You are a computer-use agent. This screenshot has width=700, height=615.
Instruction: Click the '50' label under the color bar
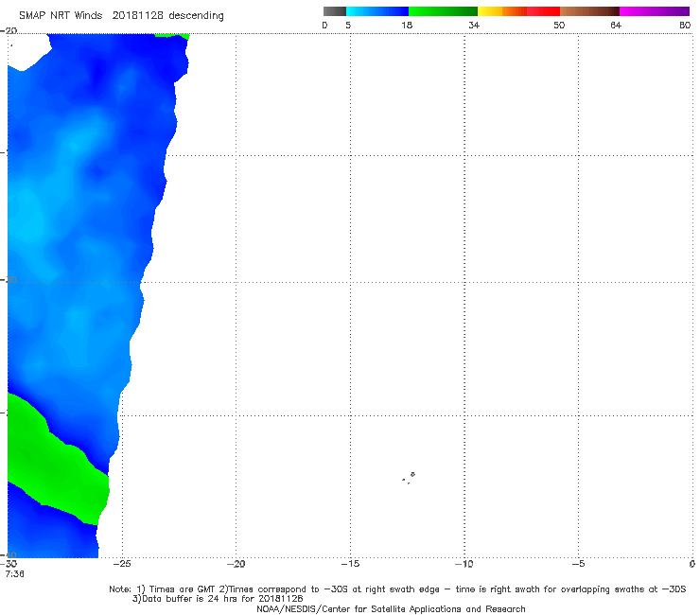click(x=559, y=25)
